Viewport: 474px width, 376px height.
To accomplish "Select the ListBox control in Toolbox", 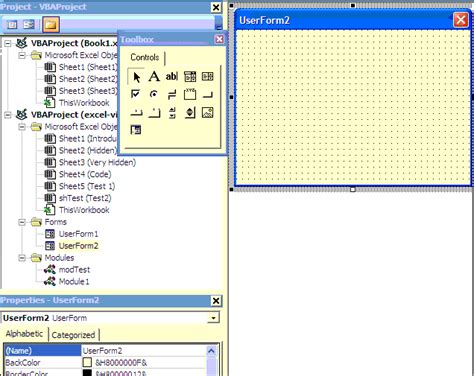I will (x=208, y=77).
